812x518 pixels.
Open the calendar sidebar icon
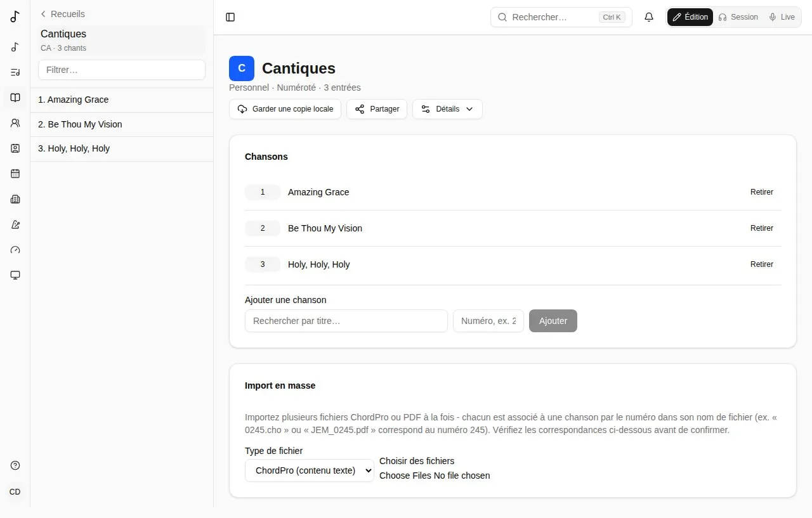click(x=15, y=174)
